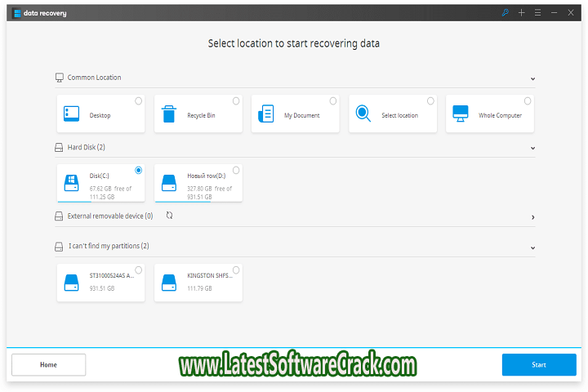The image size is (588, 392).
Task: Go back with the Home button
Action: coord(48,364)
